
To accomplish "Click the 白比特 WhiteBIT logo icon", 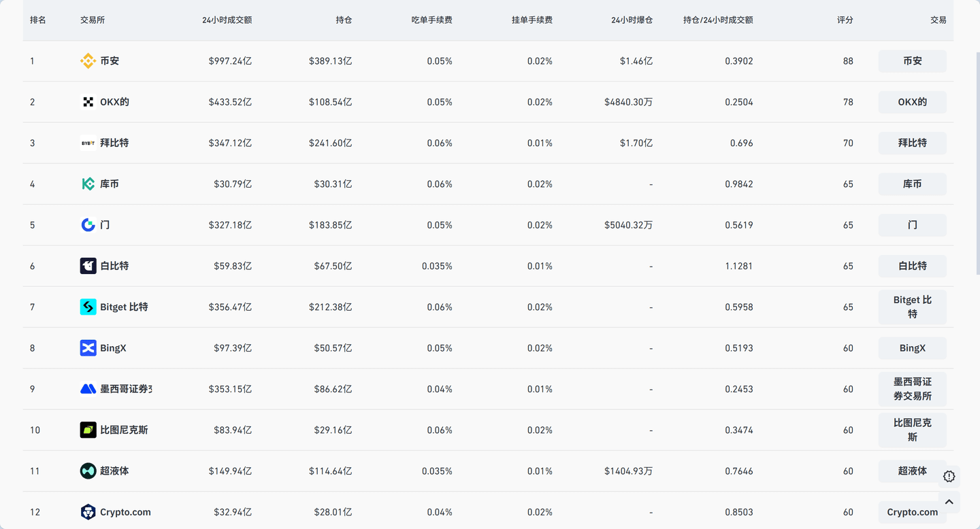I will point(88,266).
